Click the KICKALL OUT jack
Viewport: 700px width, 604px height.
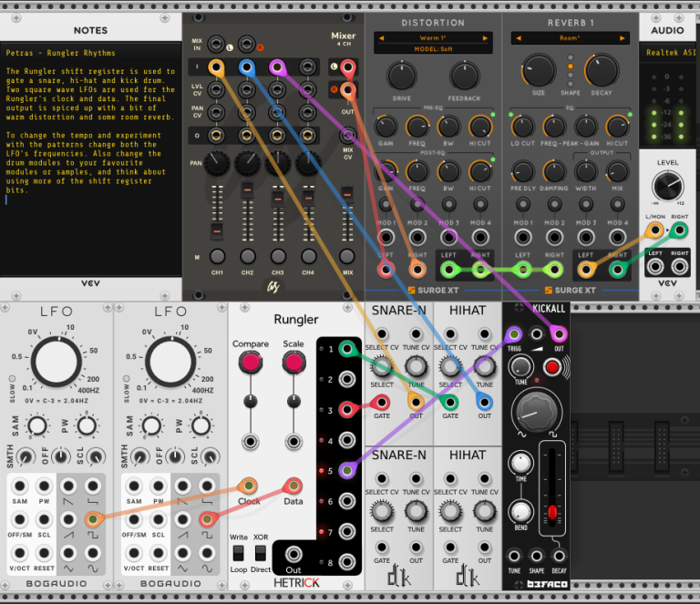tap(559, 334)
